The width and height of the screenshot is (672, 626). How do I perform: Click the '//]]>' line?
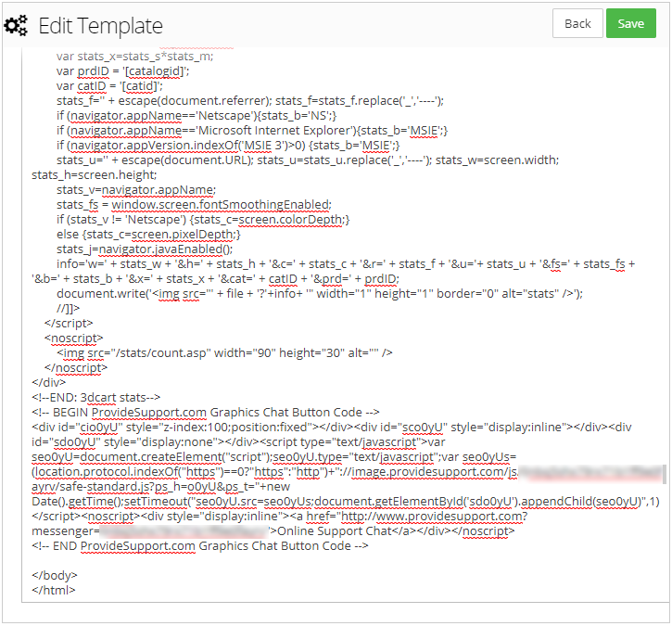tap(69, 308)
